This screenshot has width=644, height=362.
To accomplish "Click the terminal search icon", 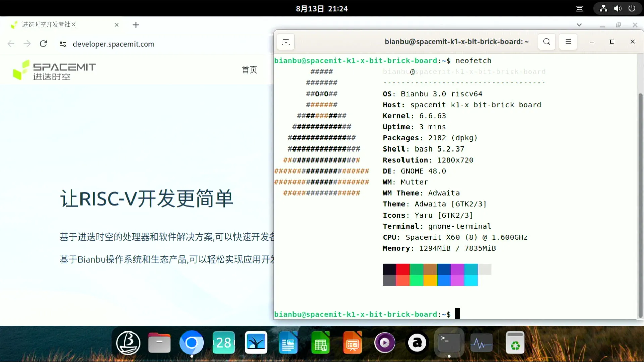I will coord(547,42).
